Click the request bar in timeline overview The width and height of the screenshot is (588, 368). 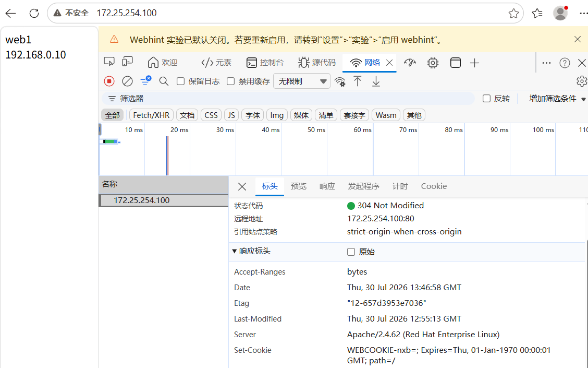pyautogui.click(x=110, y=141)
